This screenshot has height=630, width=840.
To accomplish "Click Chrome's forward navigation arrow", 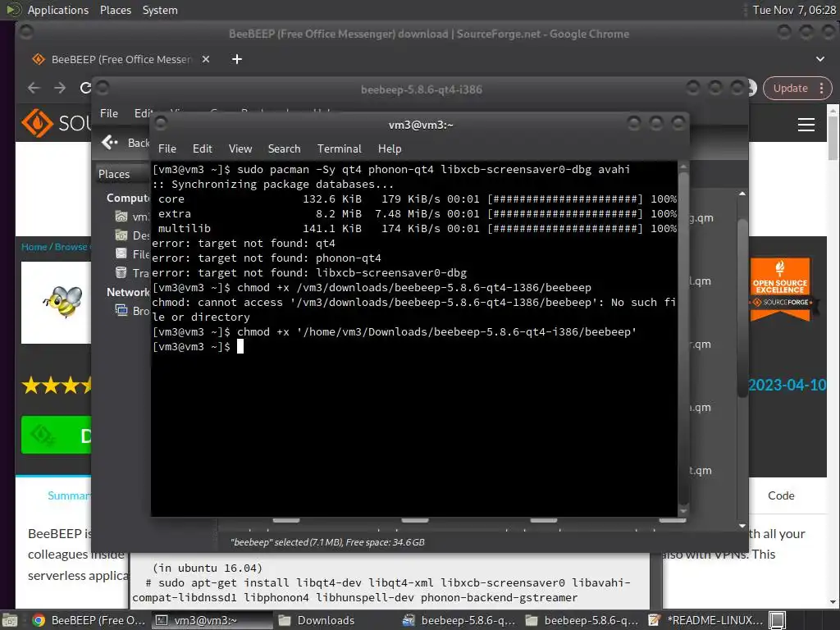I will click(60, 88).
